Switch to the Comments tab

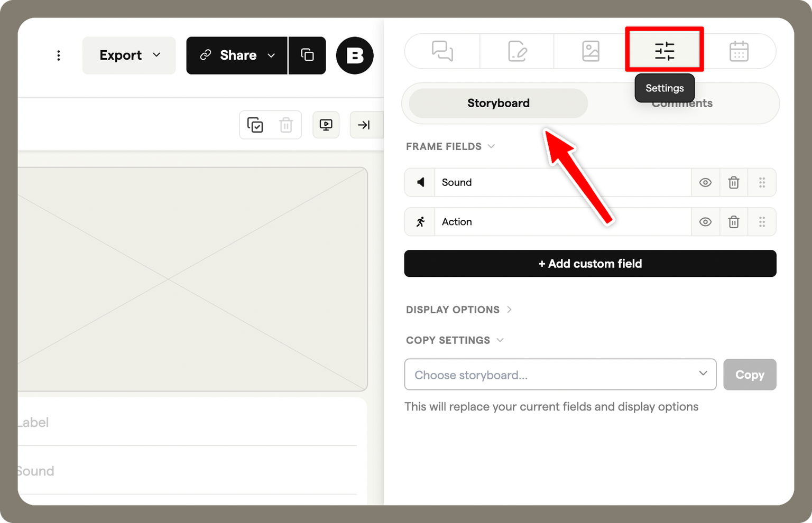[682, 103]
